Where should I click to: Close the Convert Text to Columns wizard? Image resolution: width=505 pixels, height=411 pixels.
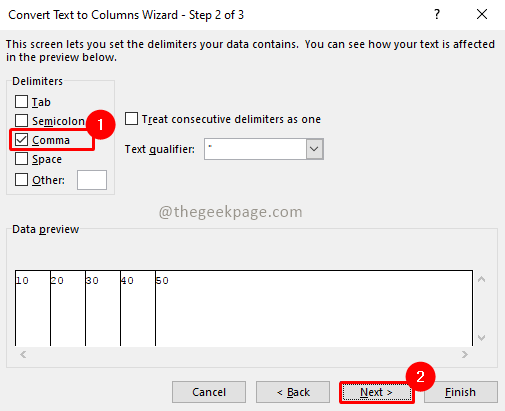[482, 14]
